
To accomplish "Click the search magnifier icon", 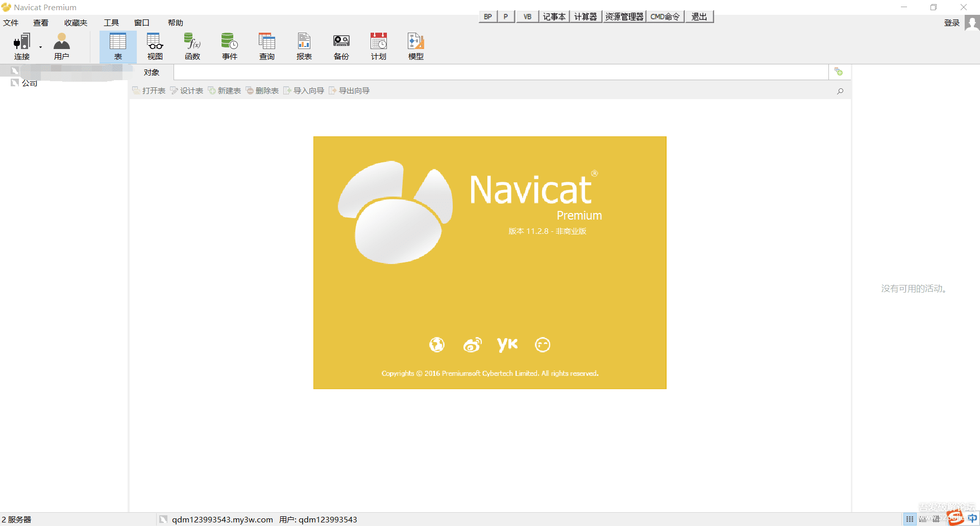I will 840,91.
